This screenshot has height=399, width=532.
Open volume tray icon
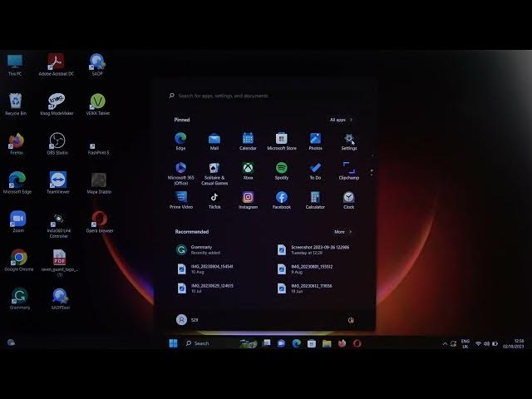[486, 343]
